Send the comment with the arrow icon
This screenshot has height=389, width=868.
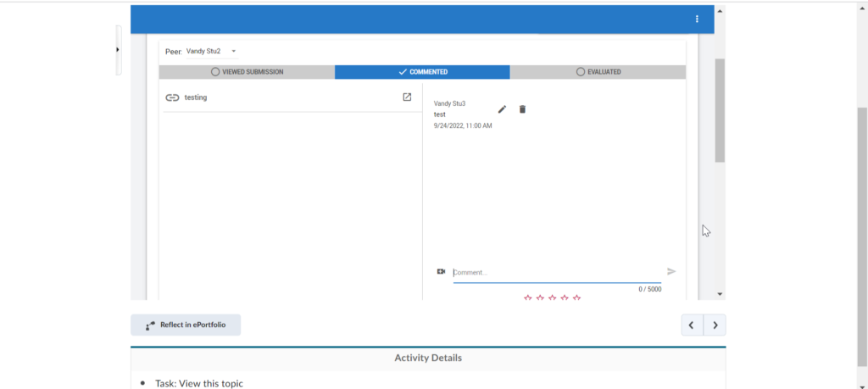click(x=671, y=272)
